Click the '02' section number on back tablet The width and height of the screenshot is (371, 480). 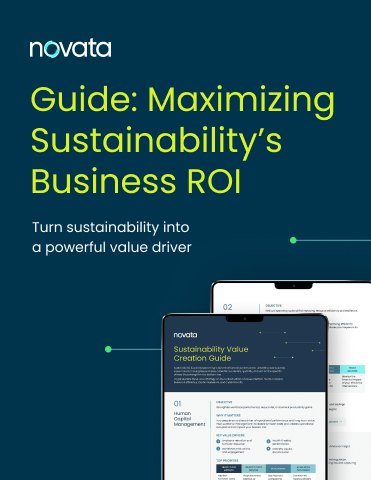pyautogui.click(x=227, y=307)
